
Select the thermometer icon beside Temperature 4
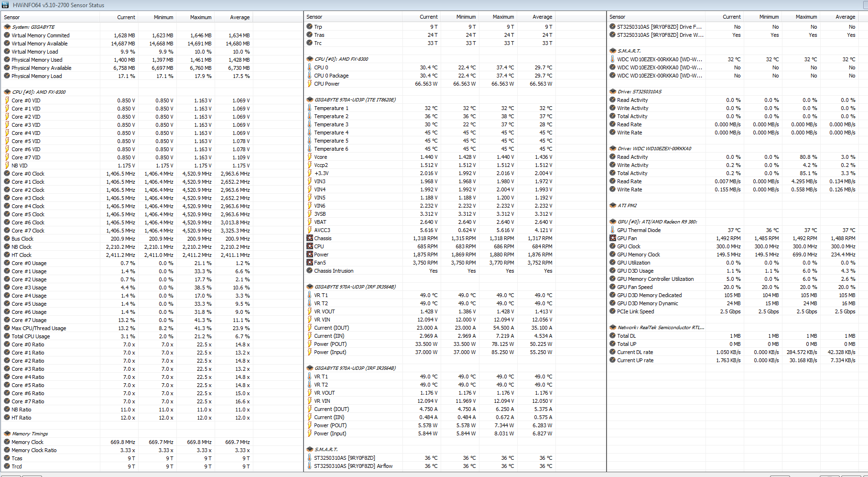(x=309, y=133)
